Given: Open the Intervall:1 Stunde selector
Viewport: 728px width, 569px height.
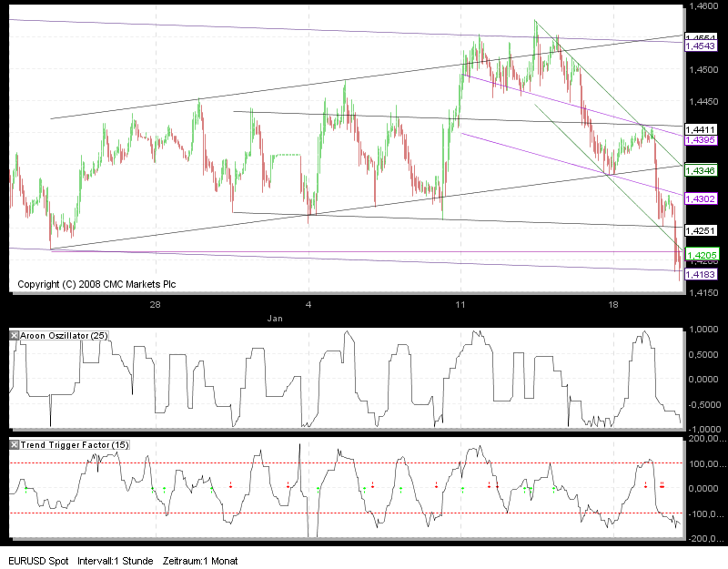Looking at the screenshot, I should tap(119, 562).
